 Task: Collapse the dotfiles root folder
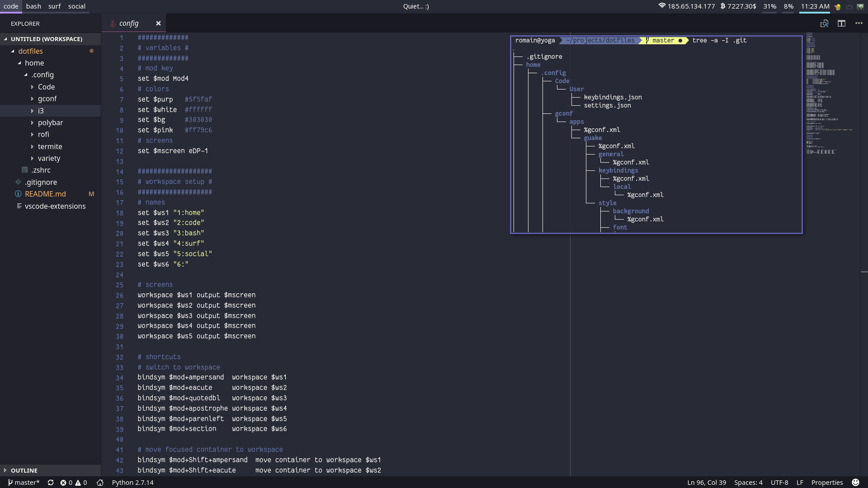click(x=30, y=51)
